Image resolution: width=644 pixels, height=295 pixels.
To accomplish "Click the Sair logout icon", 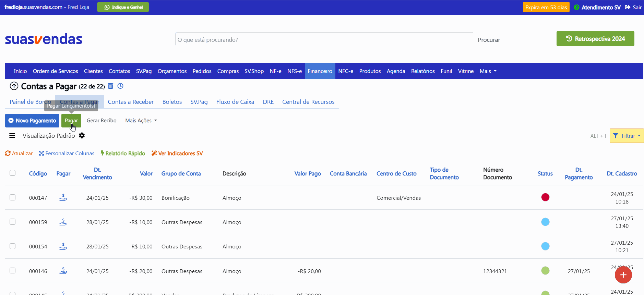I will (x=628, y=7).
